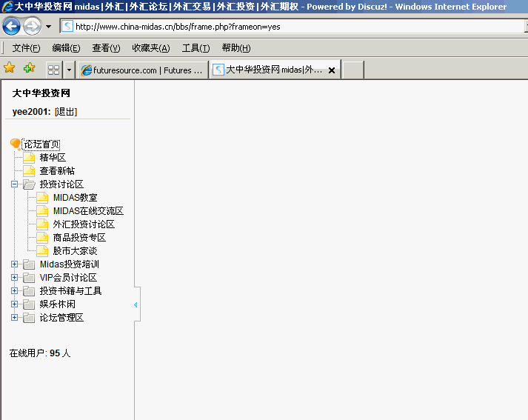Open the 精华区 section

click(53, 157)
